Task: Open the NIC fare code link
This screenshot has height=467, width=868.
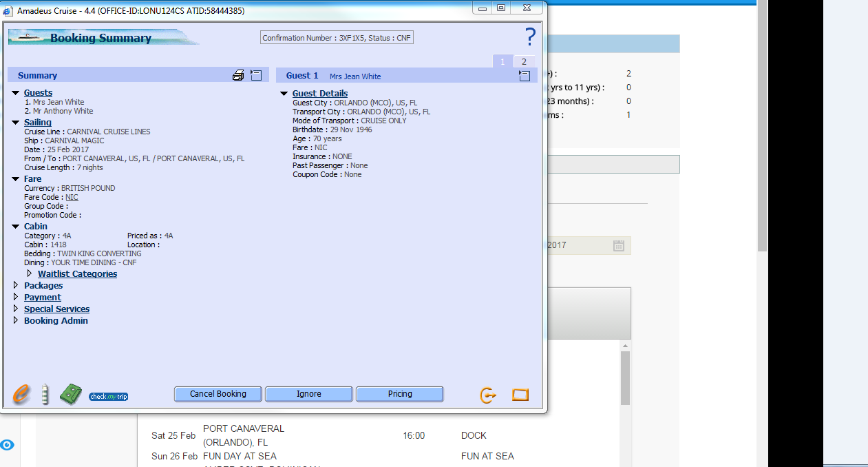Action: (x=72, y=197)
